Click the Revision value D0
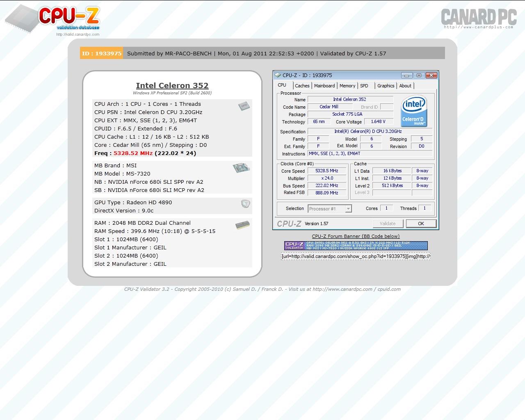The width and height of the screenshot is (525, 420). 421,146
